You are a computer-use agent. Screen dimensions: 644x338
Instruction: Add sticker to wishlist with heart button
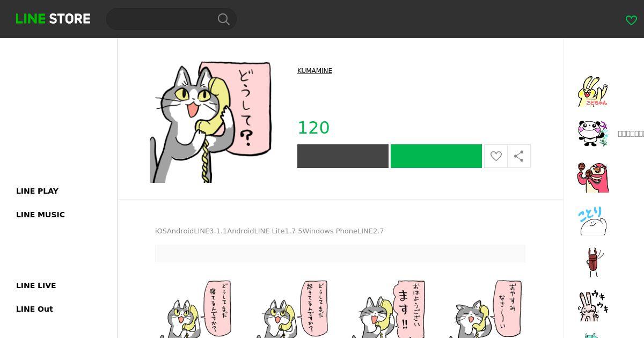496,156
